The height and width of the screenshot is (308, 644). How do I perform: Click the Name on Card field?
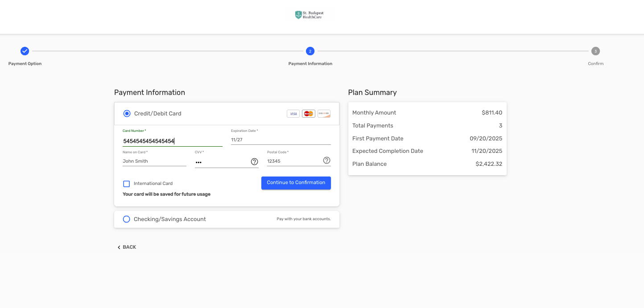click(154, 161)
